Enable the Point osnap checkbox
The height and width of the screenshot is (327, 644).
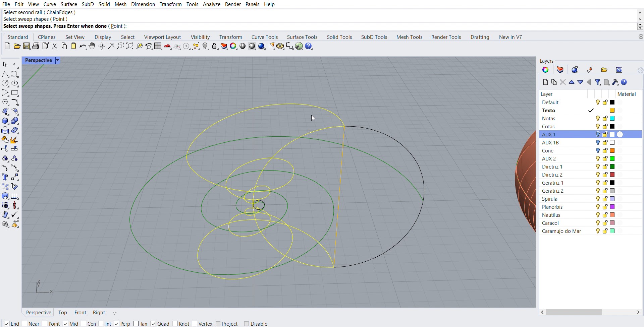point(45,324)
